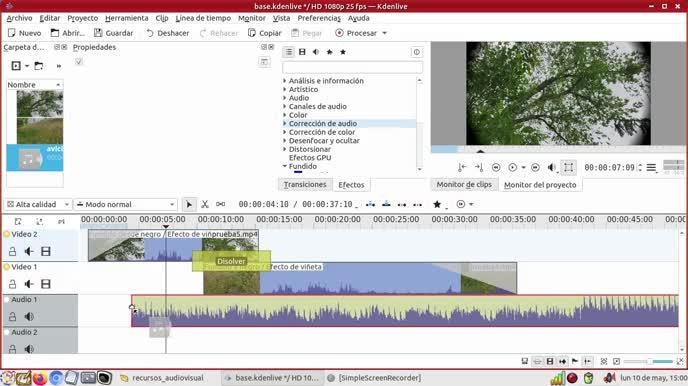The width and height of the screenshot is (688, 386).
Task: Adjust the timeline zoom slider
Action: 648,361
